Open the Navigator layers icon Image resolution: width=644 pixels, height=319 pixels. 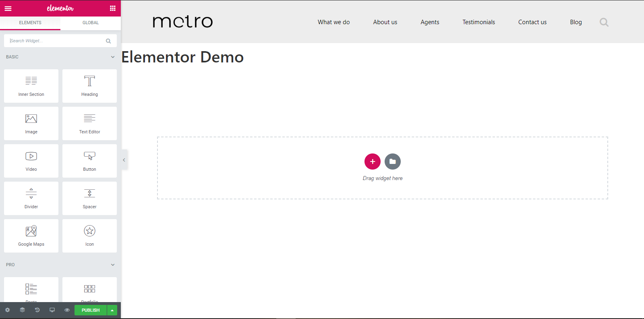[x=22, y=310]
